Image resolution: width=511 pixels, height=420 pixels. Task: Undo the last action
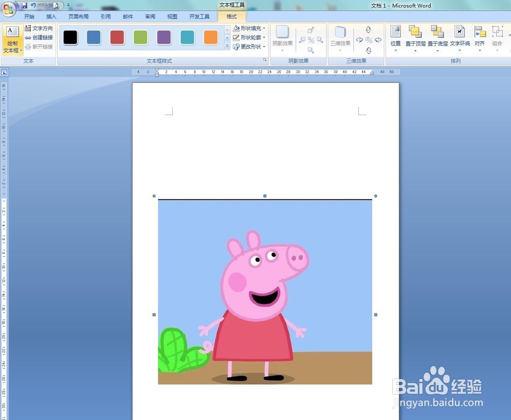coord(33,5)
